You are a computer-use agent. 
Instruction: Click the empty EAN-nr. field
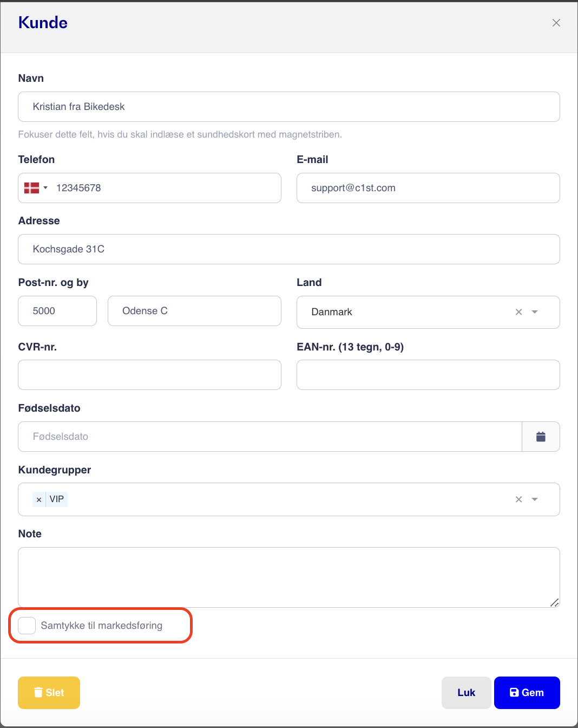pyautogui.click(x=428, y=375)
